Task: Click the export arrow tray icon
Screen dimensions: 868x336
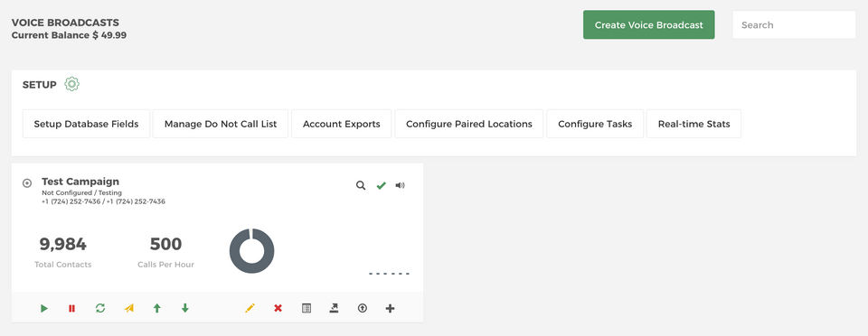Action: pyautogui.click(x=334, y=308)
